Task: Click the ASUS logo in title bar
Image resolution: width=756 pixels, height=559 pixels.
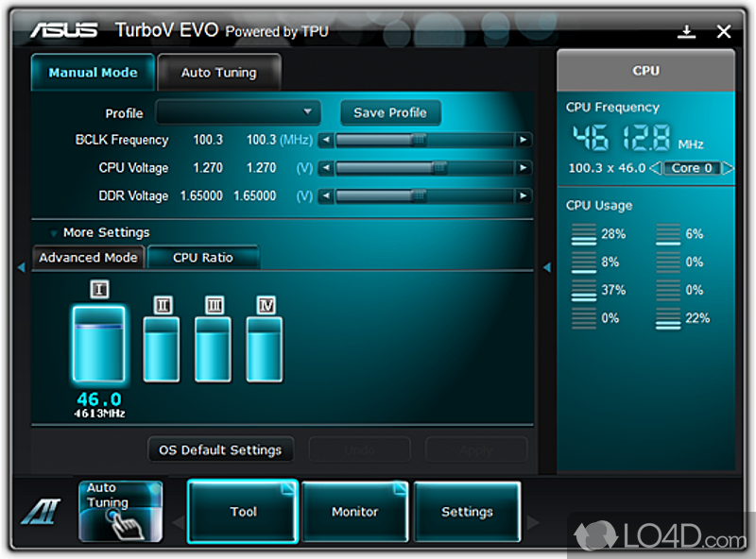Action: [64, 30]
